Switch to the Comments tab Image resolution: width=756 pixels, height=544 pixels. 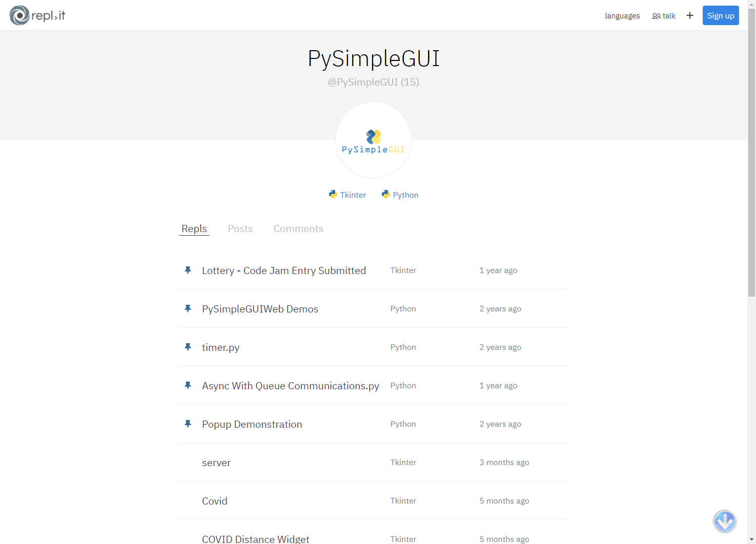point(298,228)
